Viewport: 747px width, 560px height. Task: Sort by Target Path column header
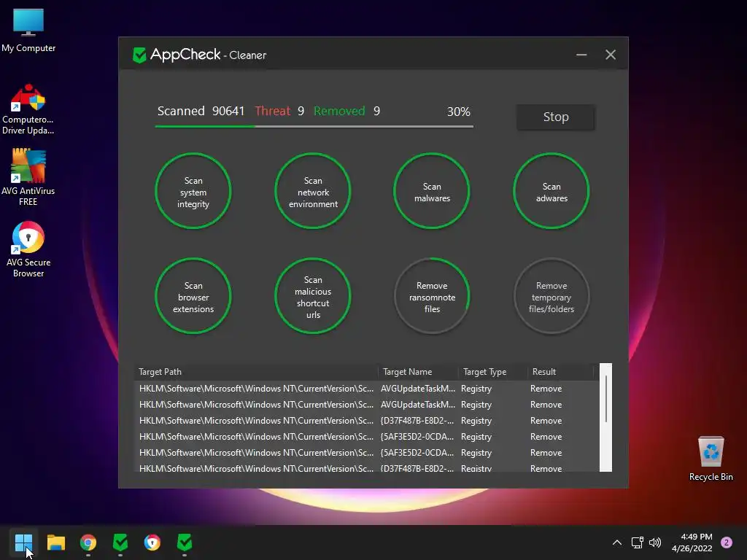point(256,372)
